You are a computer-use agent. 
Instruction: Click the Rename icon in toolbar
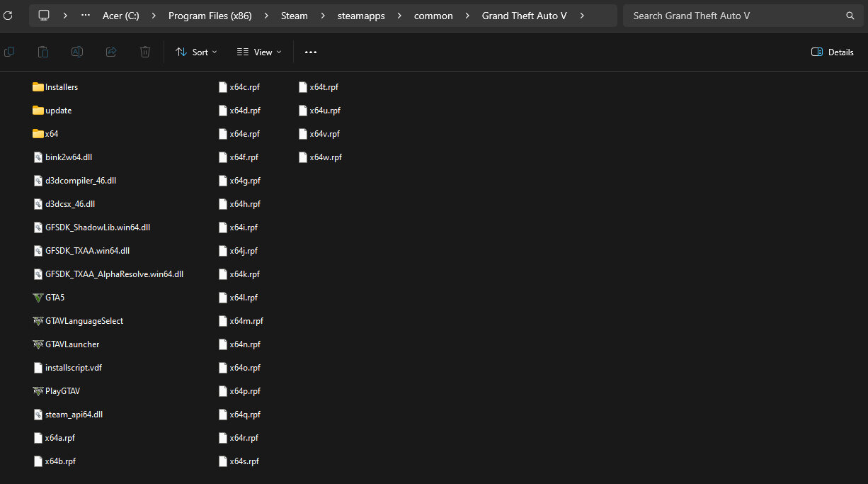pos(77,52)
